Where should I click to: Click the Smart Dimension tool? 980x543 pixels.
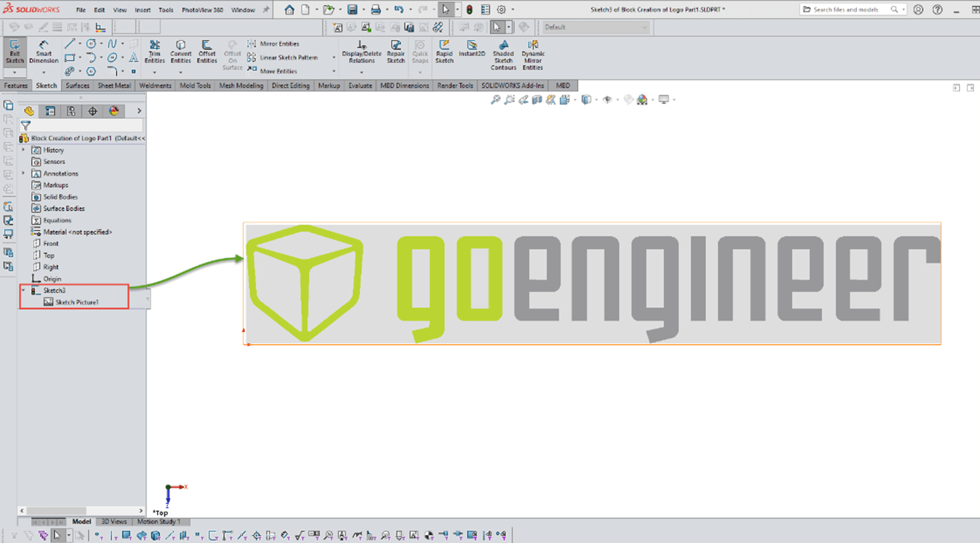(x=43, y=52)
